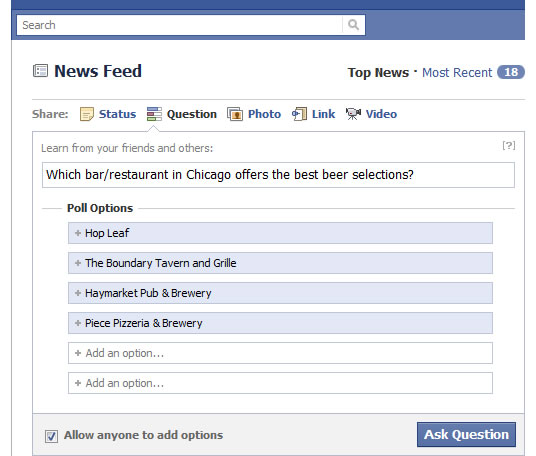This screenshot has width=536, height=456.
Task: Select the Photo share icon
Action: click(235, 114)
